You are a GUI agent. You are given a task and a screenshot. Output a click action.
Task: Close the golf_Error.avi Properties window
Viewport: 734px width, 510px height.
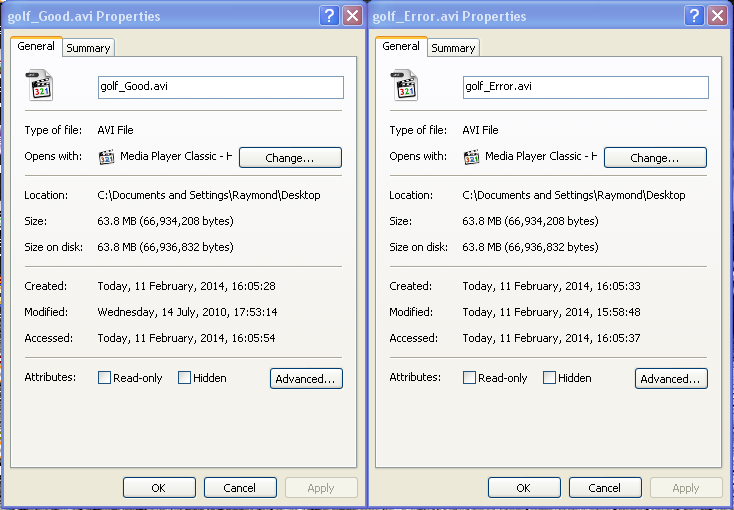[718, 16]
